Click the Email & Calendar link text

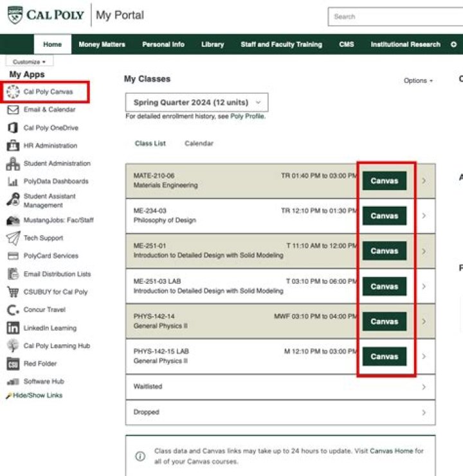[50, 110]
